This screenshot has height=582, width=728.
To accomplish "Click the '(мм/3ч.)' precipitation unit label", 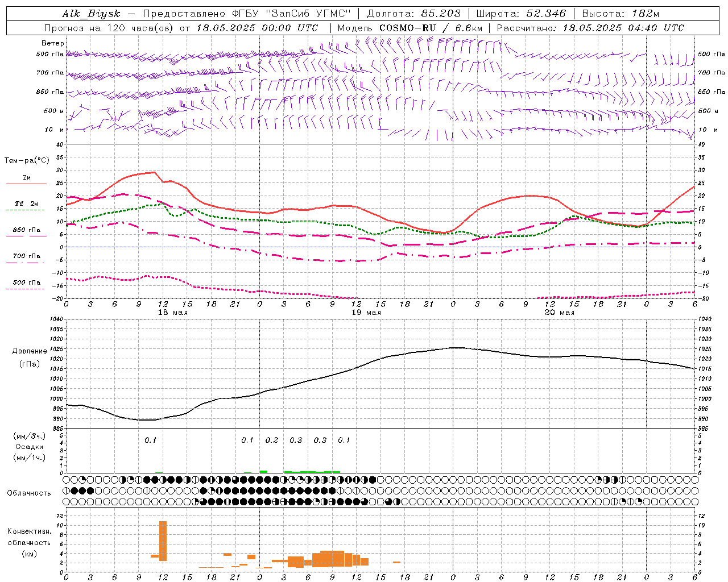I will [x=30, y=436].
